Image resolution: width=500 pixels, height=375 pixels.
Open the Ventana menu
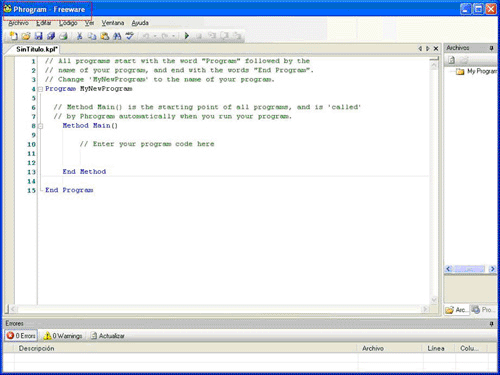[113, 23]
